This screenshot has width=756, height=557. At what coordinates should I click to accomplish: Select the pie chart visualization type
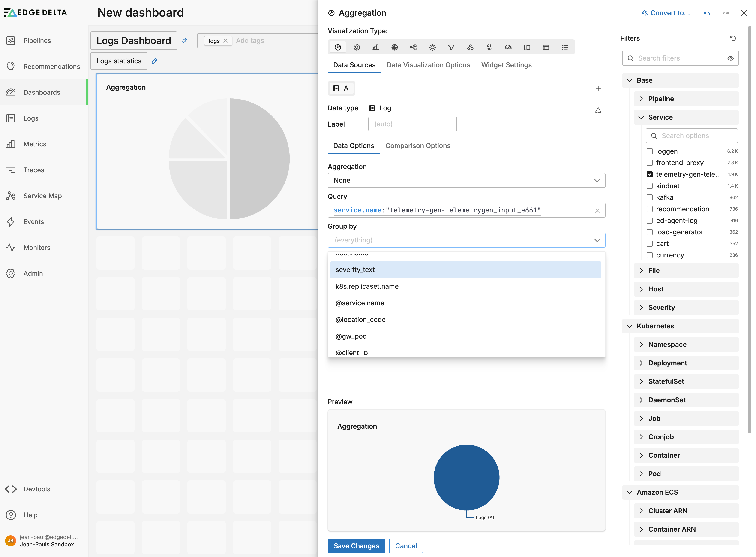coord(338,48)
